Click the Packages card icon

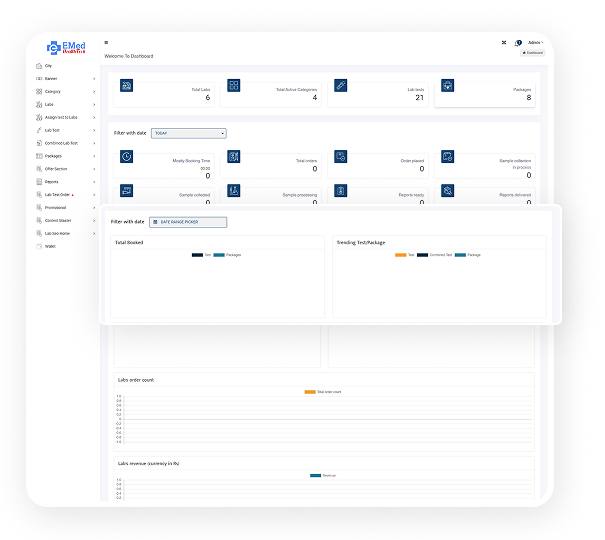pyautogui.click(x=447, y=86)
